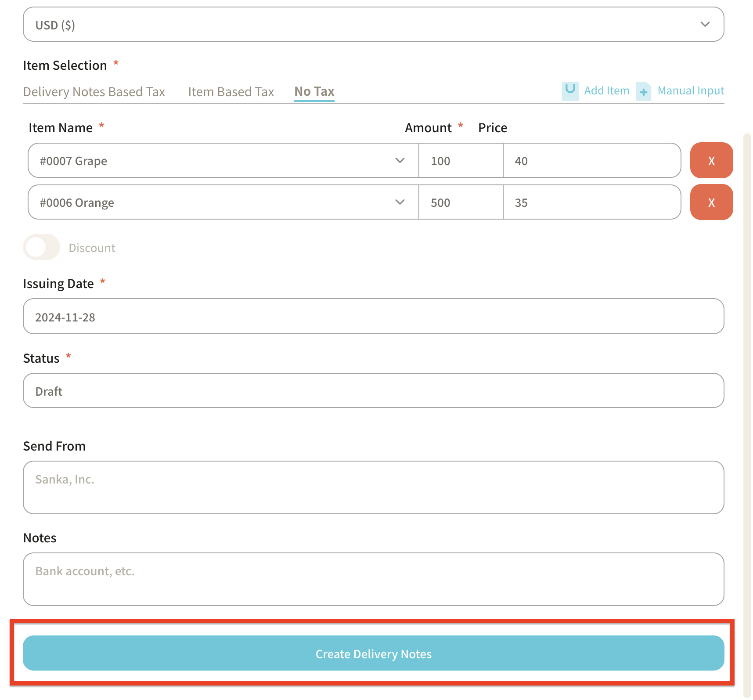Click the Manual Input link
This screenshot has height=700, width=753.
click(x=690, y=91)
